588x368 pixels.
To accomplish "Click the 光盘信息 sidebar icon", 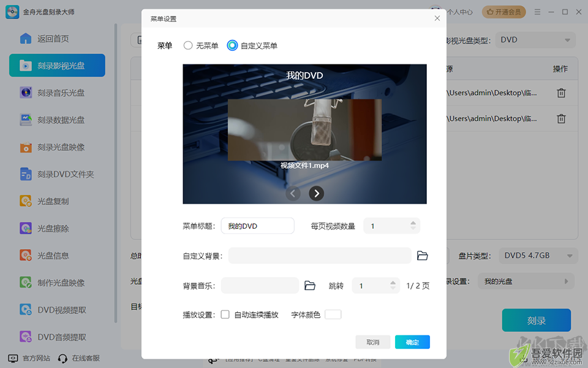I will coord(26,255).
